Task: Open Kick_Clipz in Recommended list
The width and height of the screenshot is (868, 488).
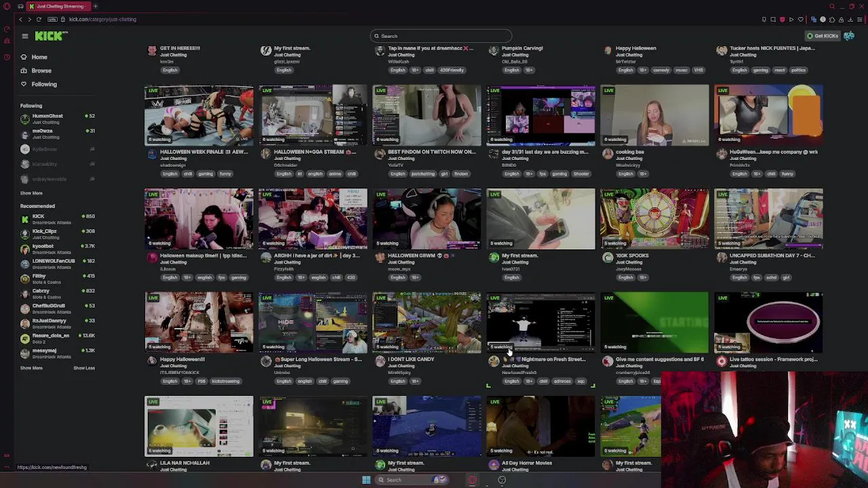Action: click(58, 234)
